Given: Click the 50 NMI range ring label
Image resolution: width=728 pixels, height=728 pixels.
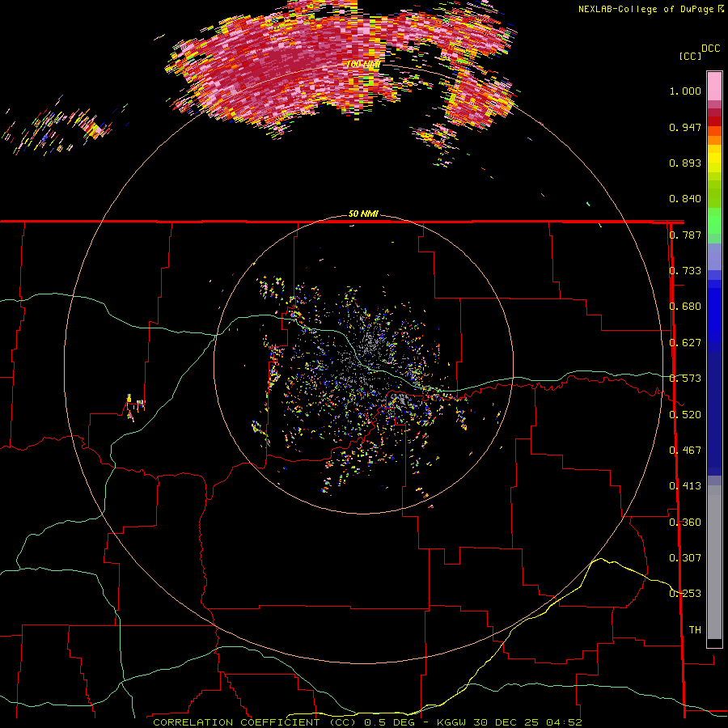Looking at the screenshot, I should pyautogui.click(x=363, y=214).
